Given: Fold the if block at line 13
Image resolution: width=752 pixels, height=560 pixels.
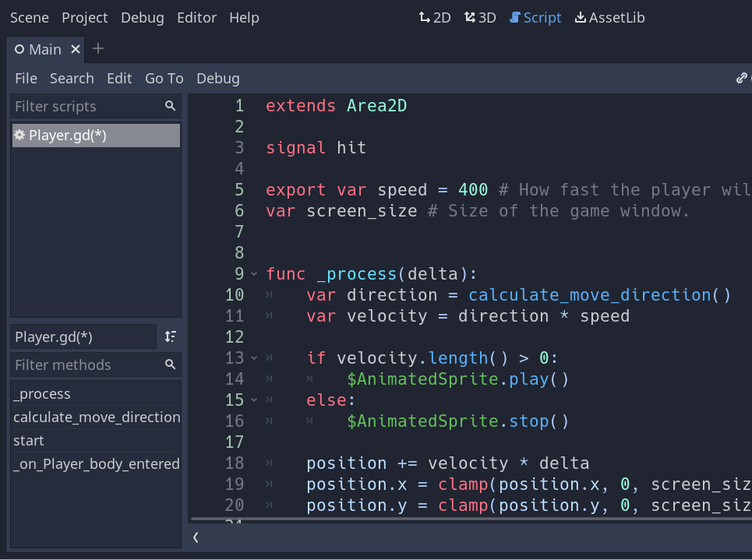Looking at the screenshot, I should [x=254, y=358].
